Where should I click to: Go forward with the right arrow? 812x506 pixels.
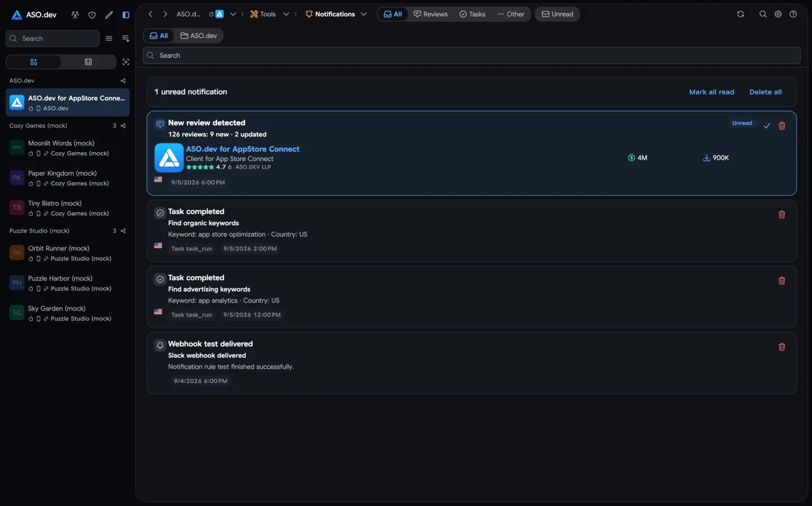point(165,14)
